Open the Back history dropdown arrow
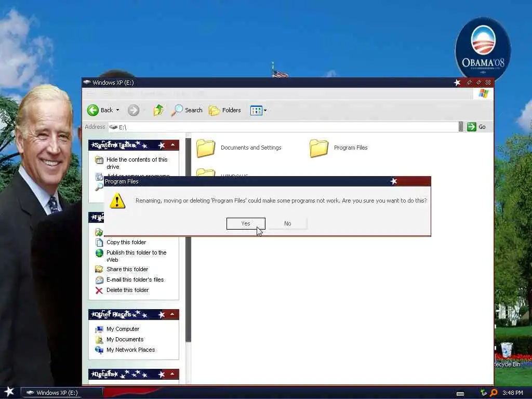The width and height of the screenshot is (532, 399). [118, 110]
